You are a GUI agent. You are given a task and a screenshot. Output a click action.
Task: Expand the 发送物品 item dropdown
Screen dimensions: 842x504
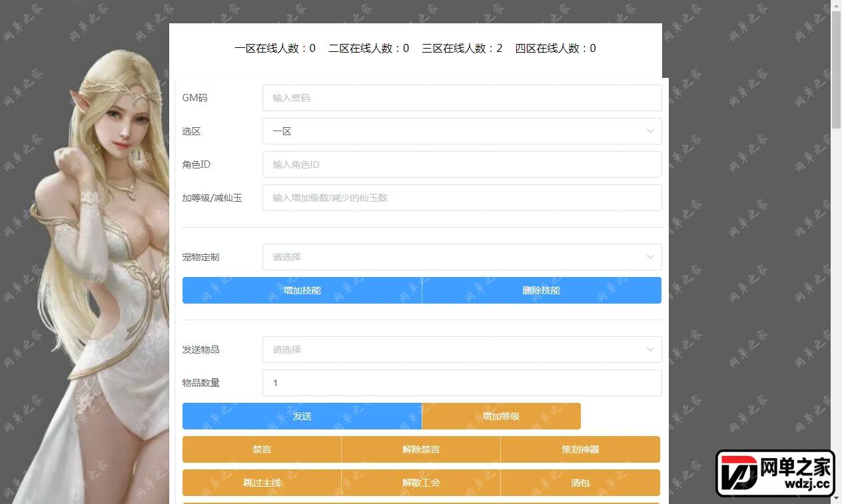click(x=462, y=350)
